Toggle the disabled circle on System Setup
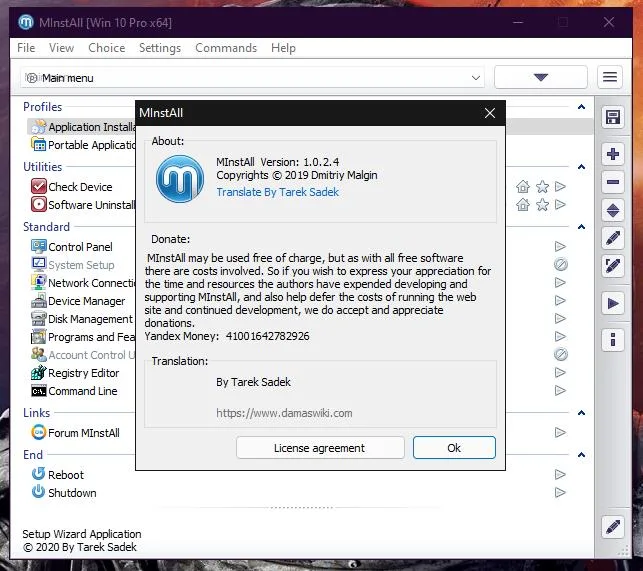 [561, 264]
